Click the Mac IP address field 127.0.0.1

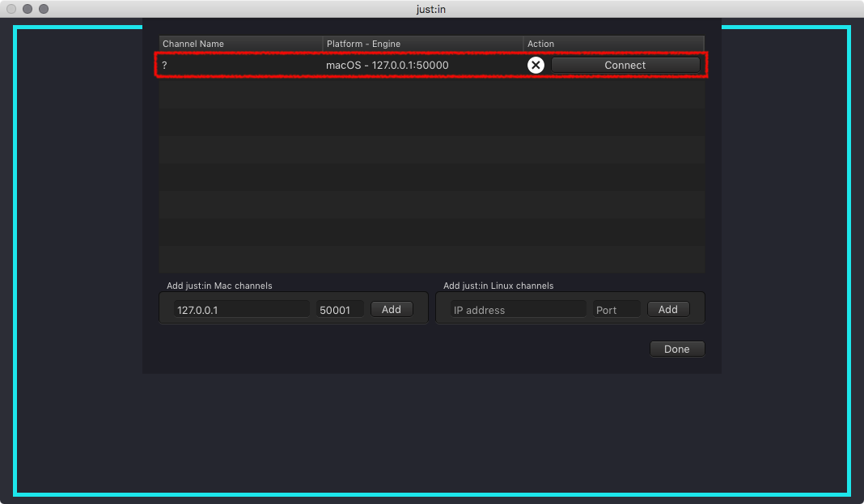pos(241,310)
